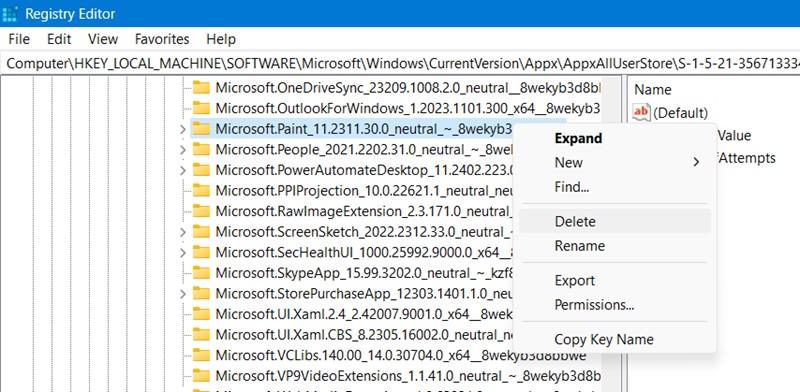Choose Permissions... in the context menu
The width and height of the screenshot is (800, 392).
click(x=614, y=305)
